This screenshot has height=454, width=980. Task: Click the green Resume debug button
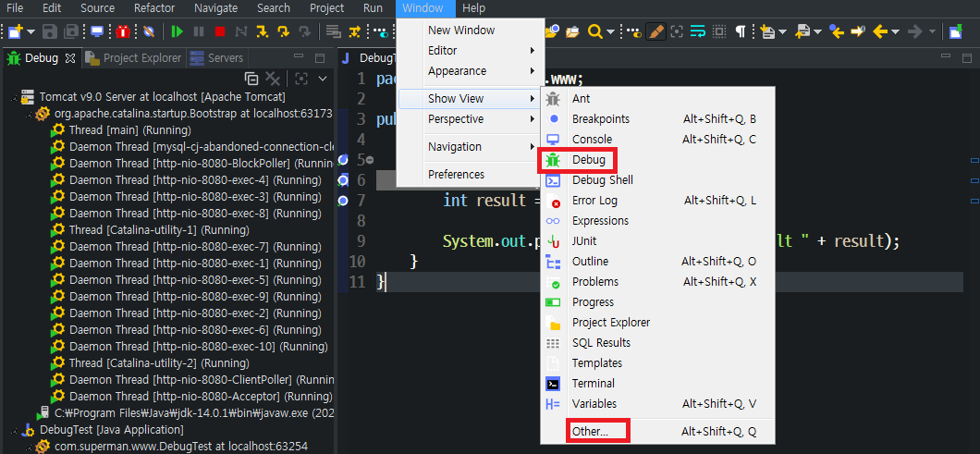click(x=177, y=31)
